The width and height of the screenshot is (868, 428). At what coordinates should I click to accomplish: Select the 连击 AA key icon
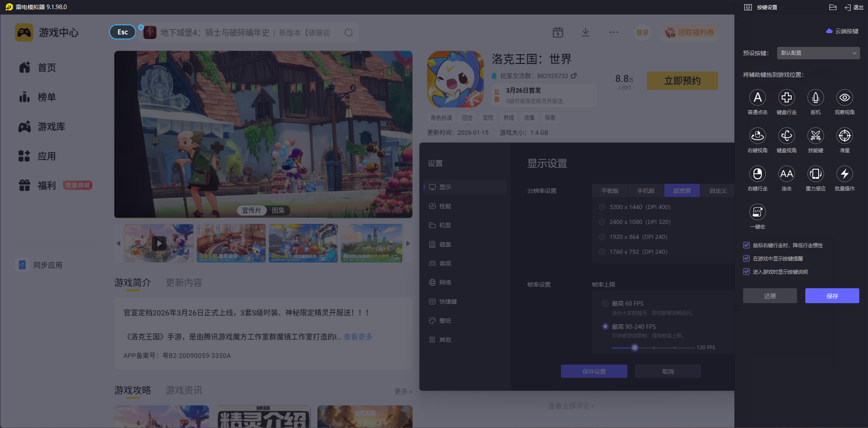pos(786,174)
